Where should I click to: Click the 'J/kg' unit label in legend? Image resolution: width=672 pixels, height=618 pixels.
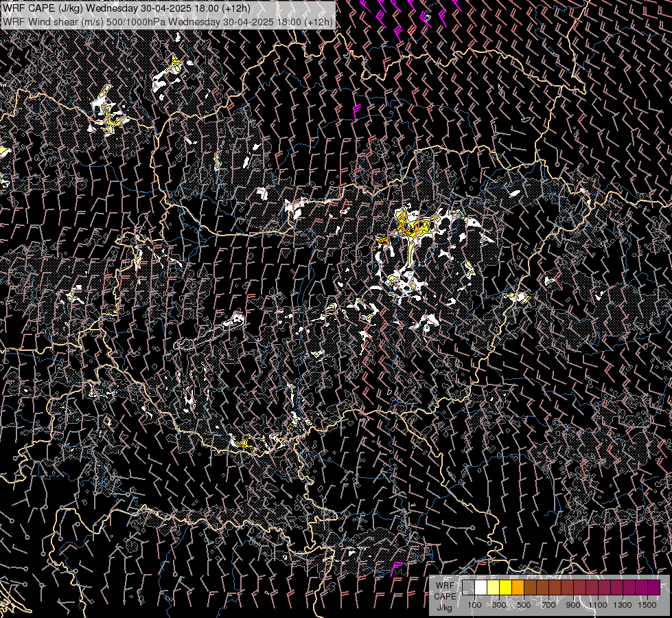(444, 608)
